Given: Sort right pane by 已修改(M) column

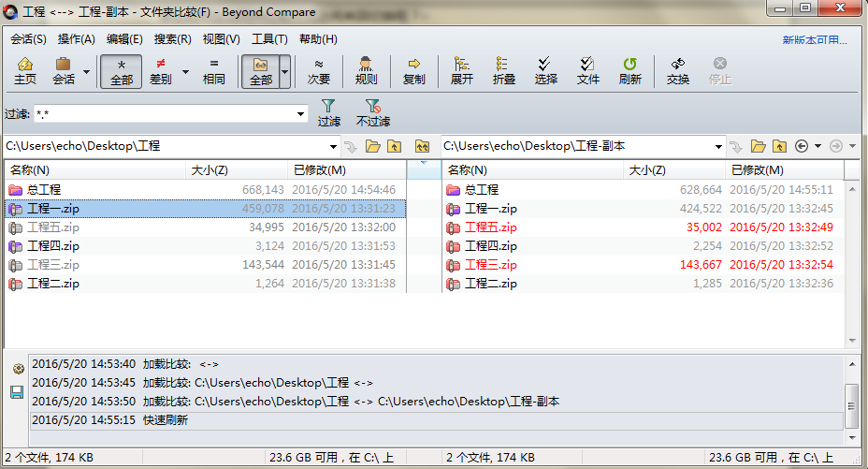Looking at the screenshot, I should point(785,170).
